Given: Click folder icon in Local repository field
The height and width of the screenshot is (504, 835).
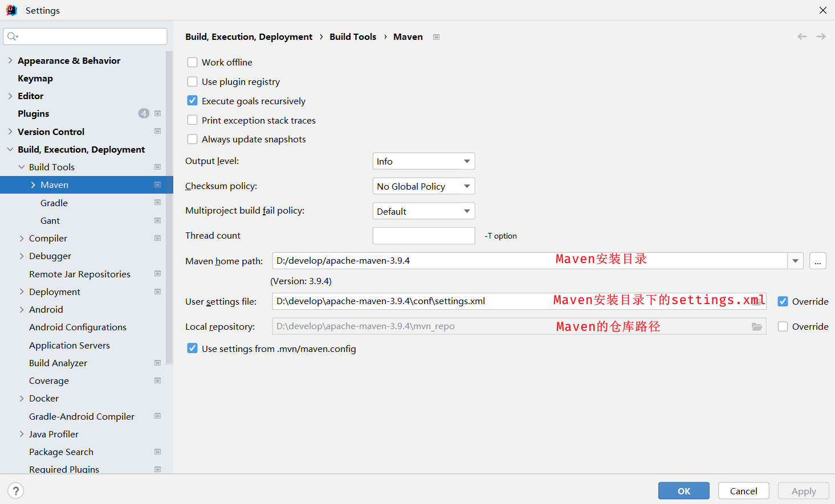Looking at the screenshot, I should click(757, 327).
